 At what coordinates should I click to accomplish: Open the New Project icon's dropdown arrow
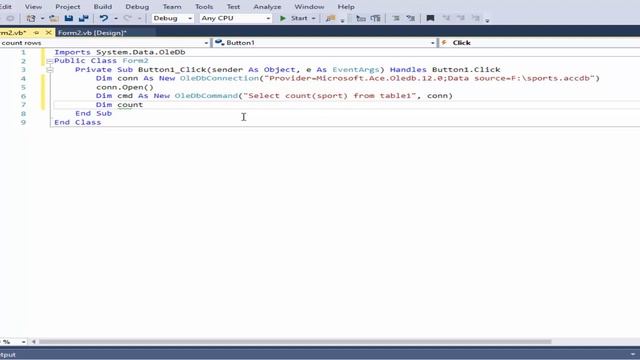(x=42, y=18)
